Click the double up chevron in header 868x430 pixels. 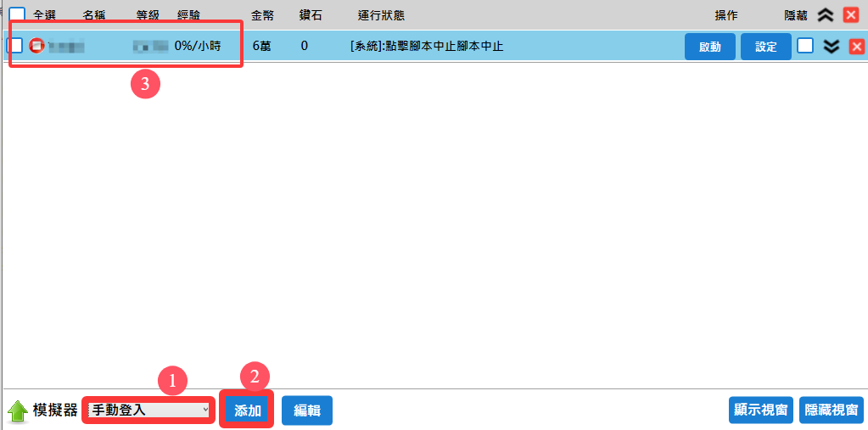pos(825,14)
